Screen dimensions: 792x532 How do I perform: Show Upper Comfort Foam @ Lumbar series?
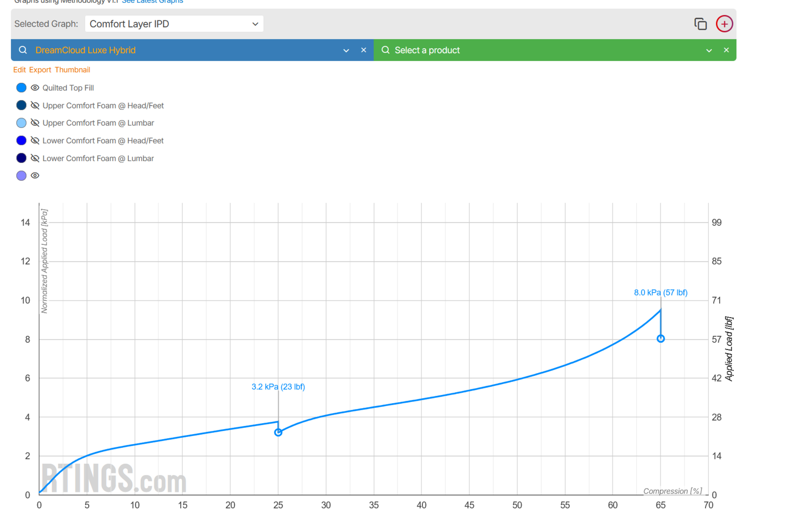coord(35,123)
